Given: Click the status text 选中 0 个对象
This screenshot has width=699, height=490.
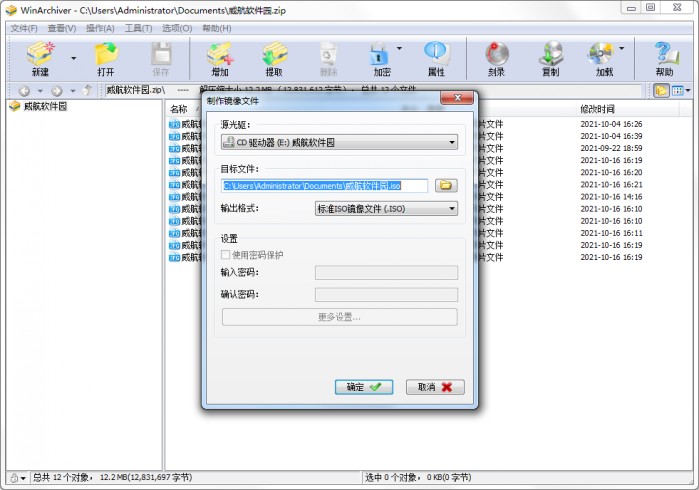Looking at the screenshot, I should [x=392, y=478].
